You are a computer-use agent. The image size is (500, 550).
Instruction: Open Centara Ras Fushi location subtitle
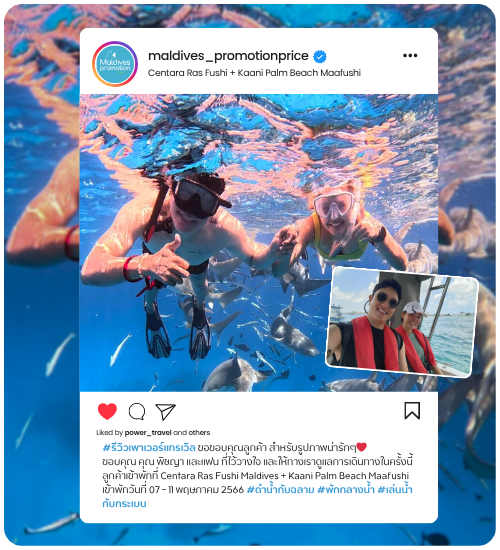pyautogui.click(x=254, y=73)
